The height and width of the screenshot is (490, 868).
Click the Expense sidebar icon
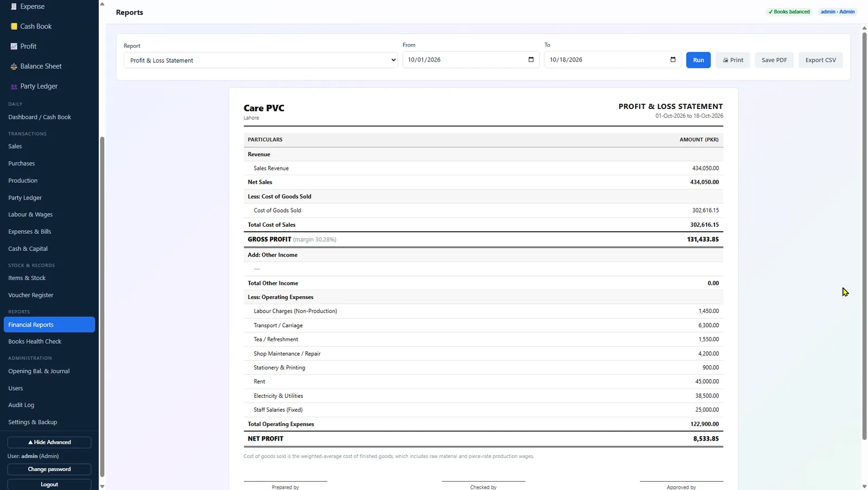coord(14,7)
